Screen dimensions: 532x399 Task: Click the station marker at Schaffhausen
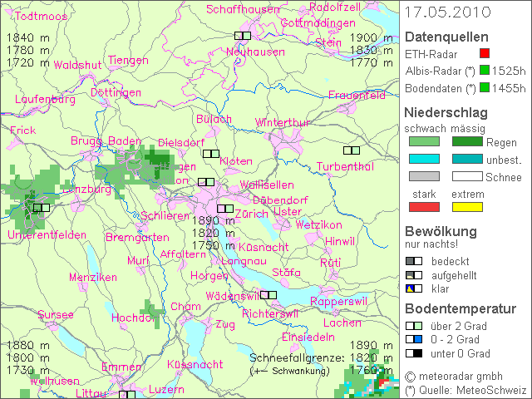pos(243,36)
